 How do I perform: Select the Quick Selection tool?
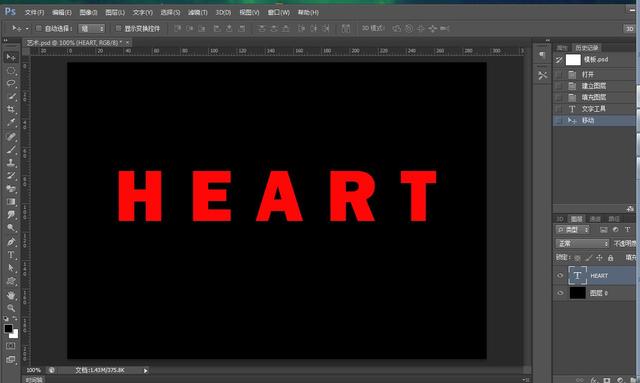click(x=11, y=96)
